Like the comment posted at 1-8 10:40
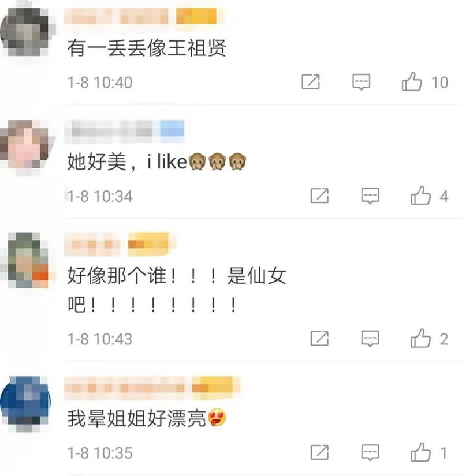Screen dimensions: 462x476 [412, 82]
